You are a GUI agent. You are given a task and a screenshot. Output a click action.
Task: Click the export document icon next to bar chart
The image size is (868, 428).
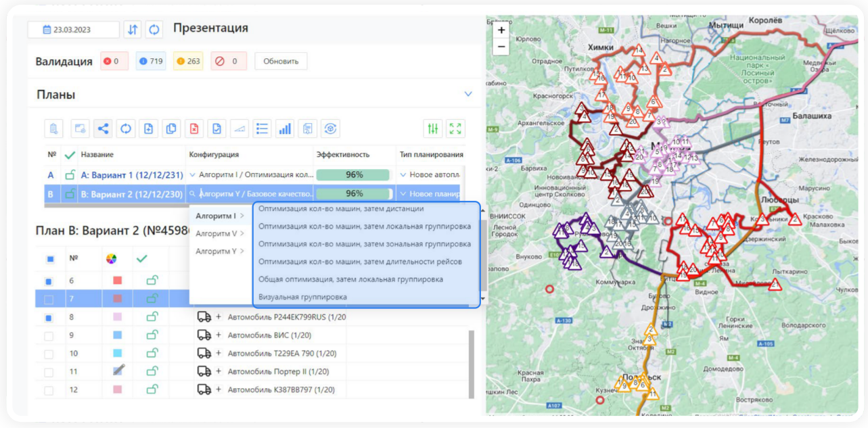(308, 128)
